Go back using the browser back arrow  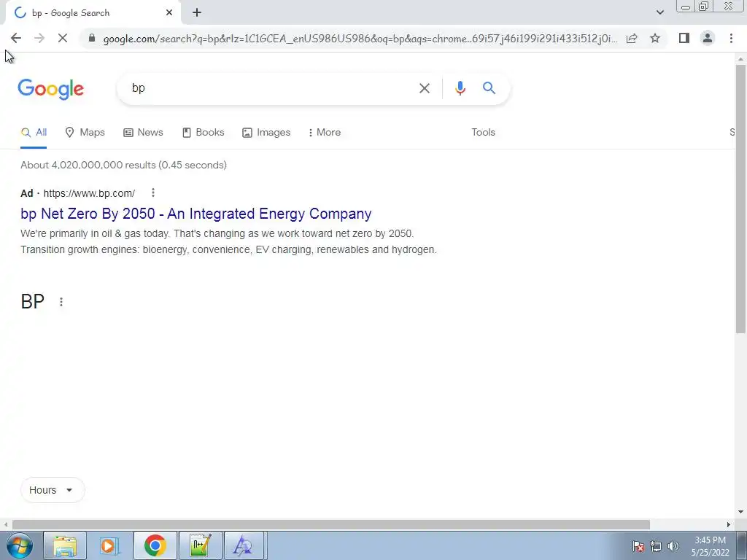pos(16,38)
